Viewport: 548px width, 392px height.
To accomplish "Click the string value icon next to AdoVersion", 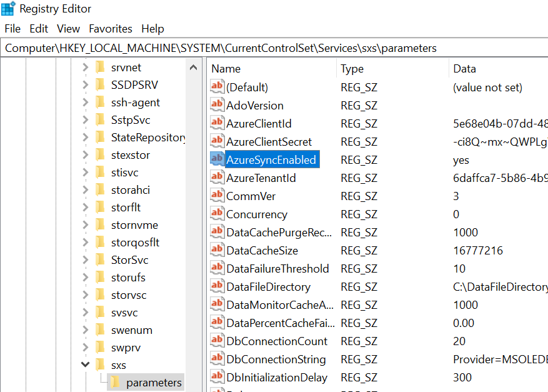I will pos(217,105).
